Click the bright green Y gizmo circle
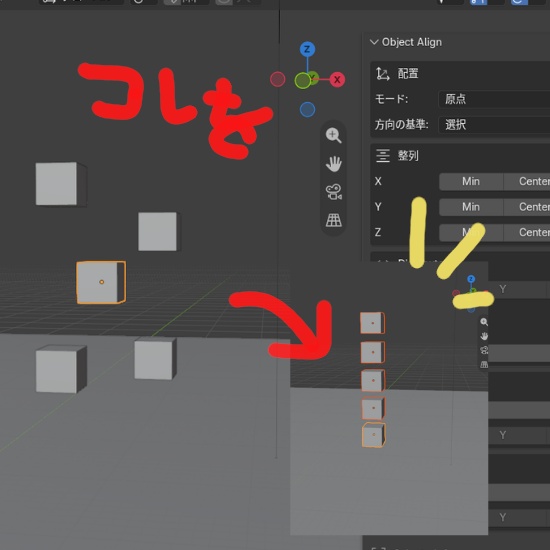 pyautogui.click(x=303, y=81)
